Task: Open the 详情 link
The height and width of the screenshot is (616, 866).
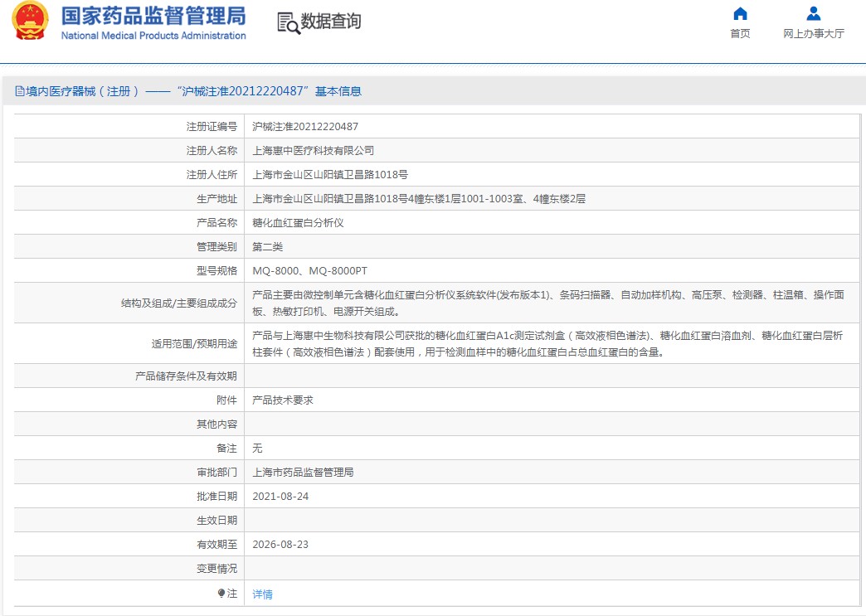Action: pyautogui.click(x=262, y=594)
